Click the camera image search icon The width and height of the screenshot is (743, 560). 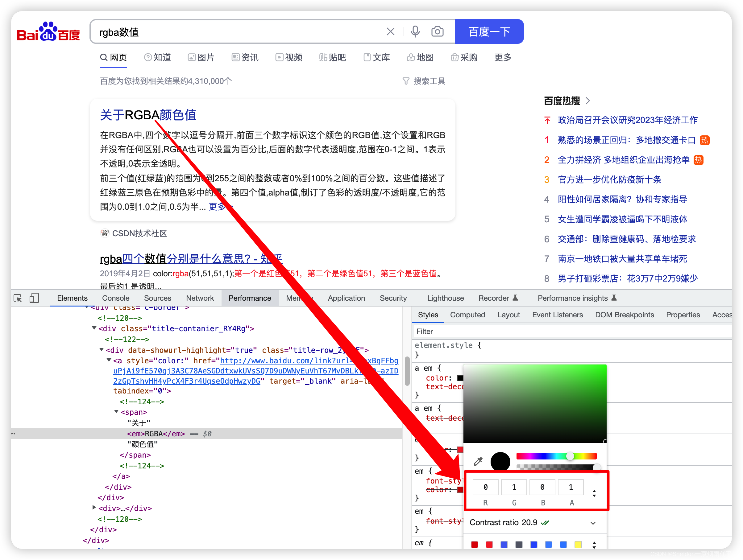[x=437, y=31]
